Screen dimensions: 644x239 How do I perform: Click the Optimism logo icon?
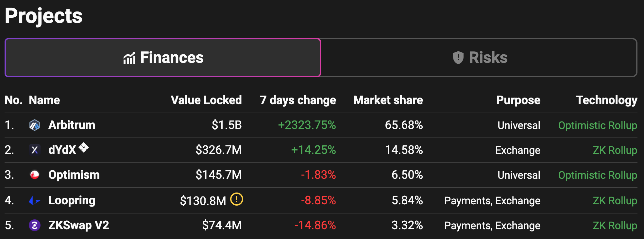(35, 175)
